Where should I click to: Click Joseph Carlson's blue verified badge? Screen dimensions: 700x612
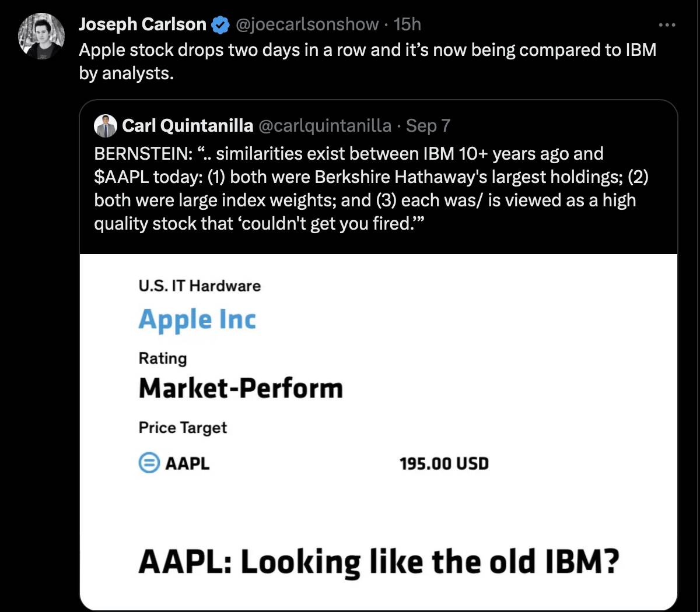point(220,24)
